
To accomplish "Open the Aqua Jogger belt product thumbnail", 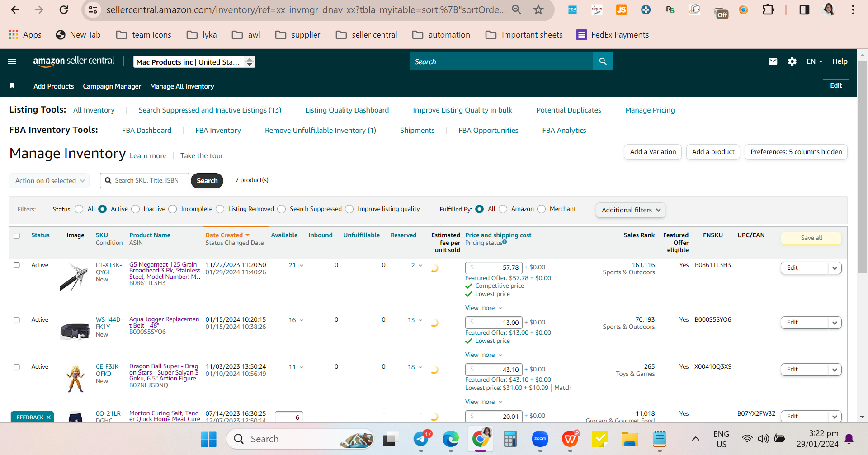I will [75, 331].
